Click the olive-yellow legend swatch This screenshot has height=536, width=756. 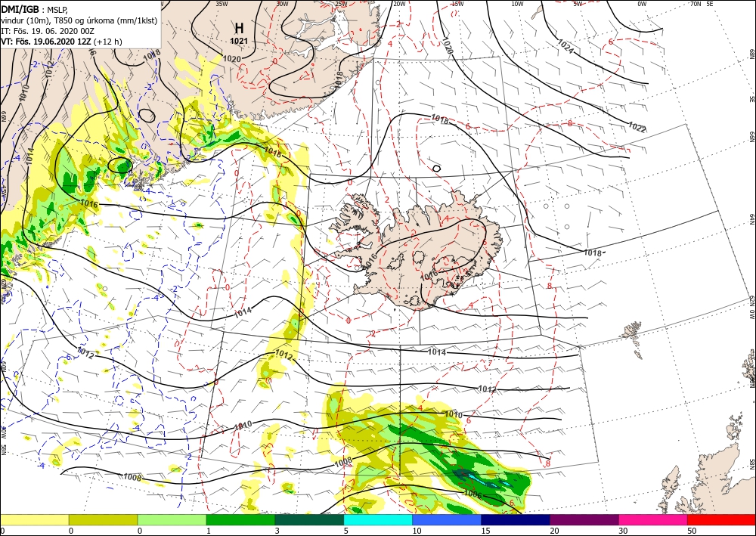point(103,519)
